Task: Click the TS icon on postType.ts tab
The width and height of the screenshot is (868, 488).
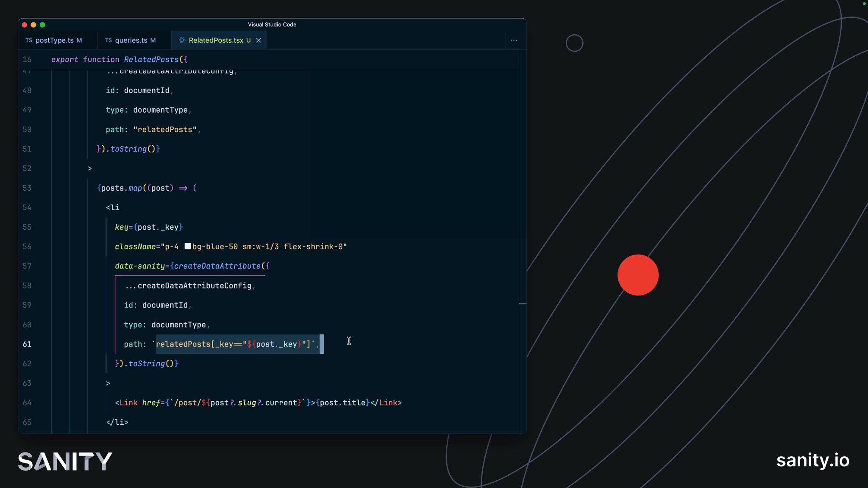Action: (x=28, y=40)
